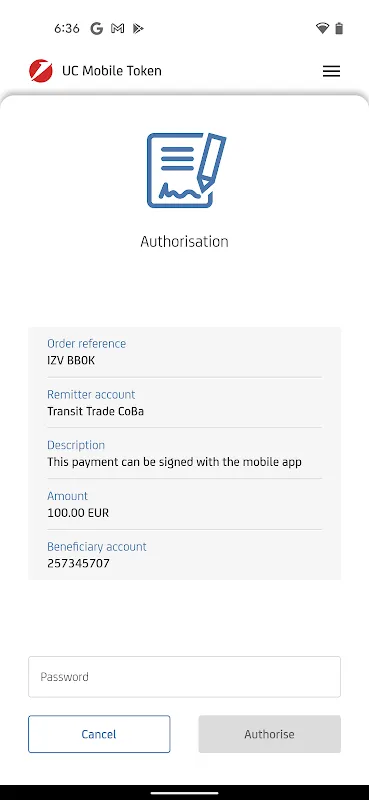Tap the Google icon in status bar
This screenshot has height=800, width=369.
click(96, 29)
